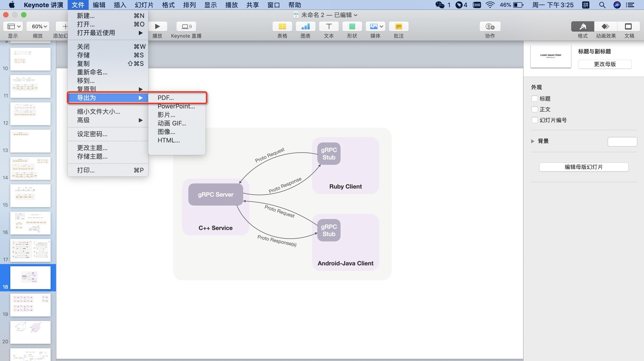The image size is (644, 361).
Task: Open the 幻灯片 menu
Action: pyautogui.click(x=144, y=5)
